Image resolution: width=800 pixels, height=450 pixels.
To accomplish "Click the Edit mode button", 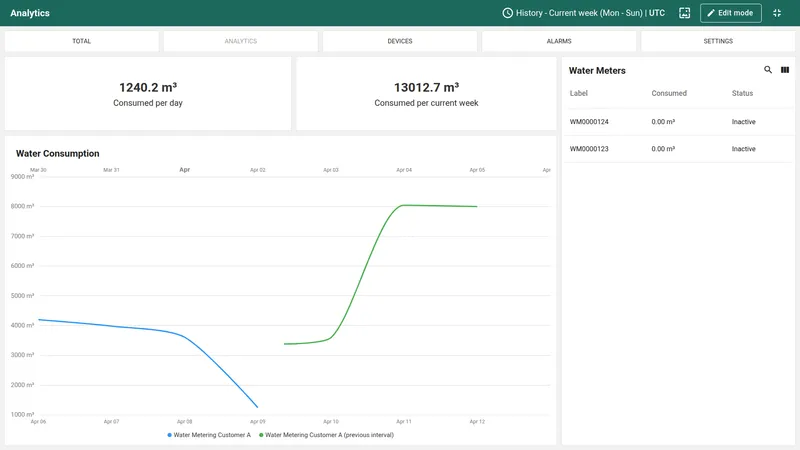I will pyautogui.click(x=731, y=13).
